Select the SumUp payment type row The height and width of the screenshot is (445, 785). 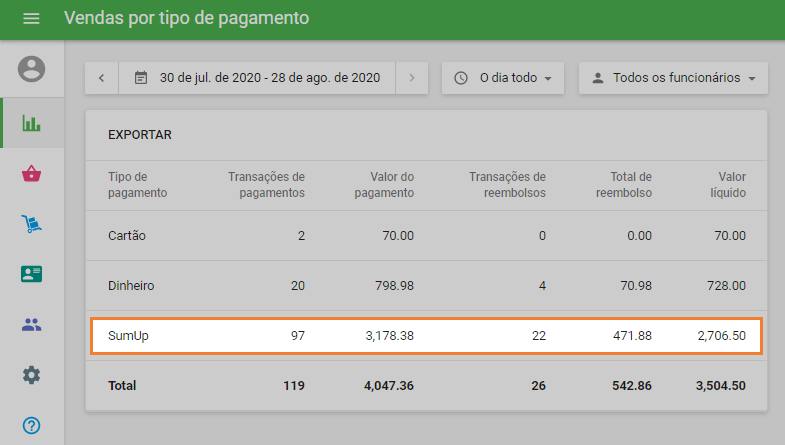(426, 336)
